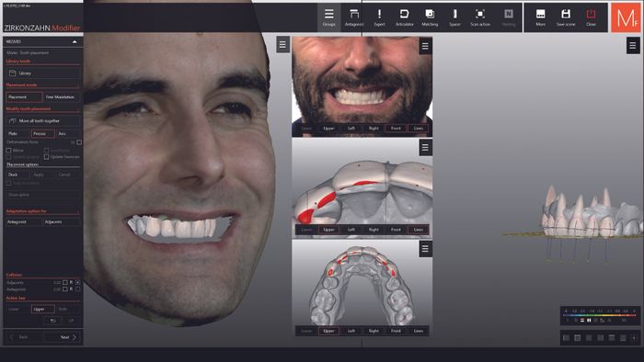Choose the Precise placement option
The image size is (644, 362).
(42, 133)
